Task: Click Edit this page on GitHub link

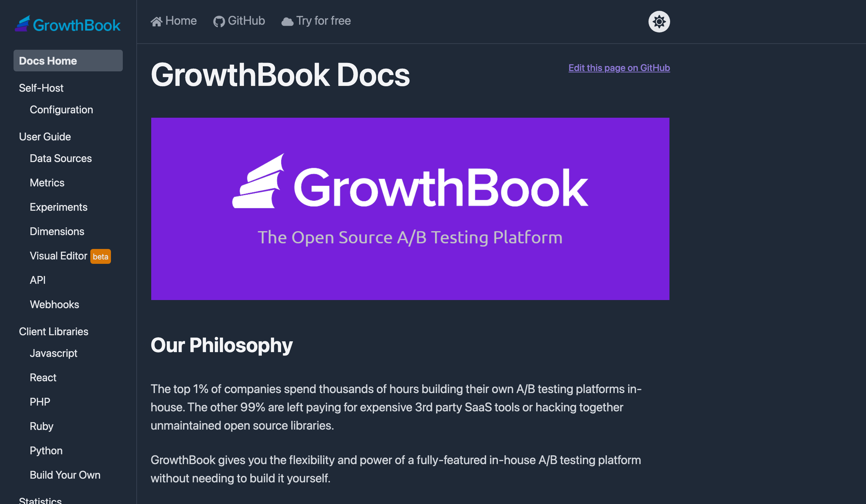Action: tap(619, 68)
